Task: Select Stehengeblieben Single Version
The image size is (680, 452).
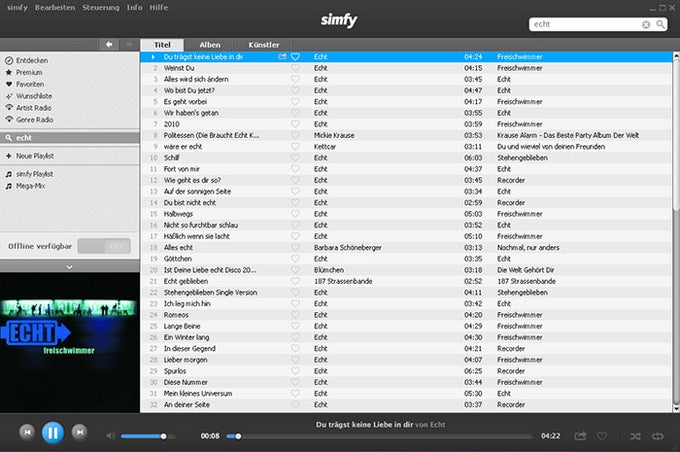Action: click(210, 292)
